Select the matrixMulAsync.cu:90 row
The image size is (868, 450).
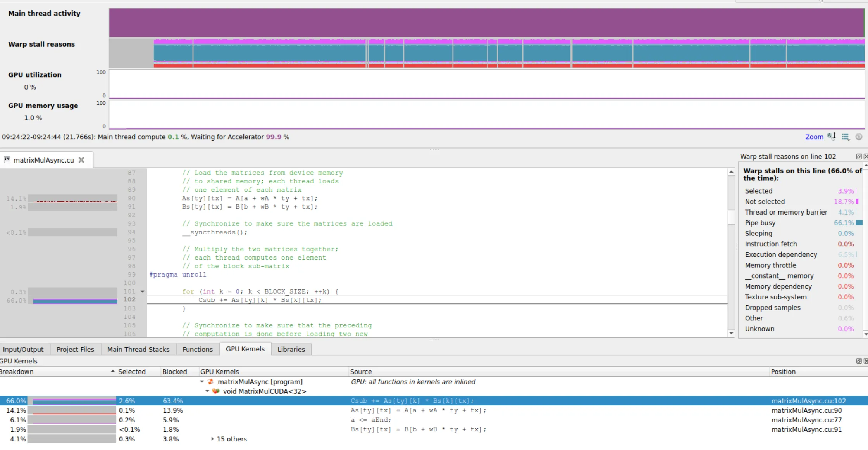pos(434,410)
